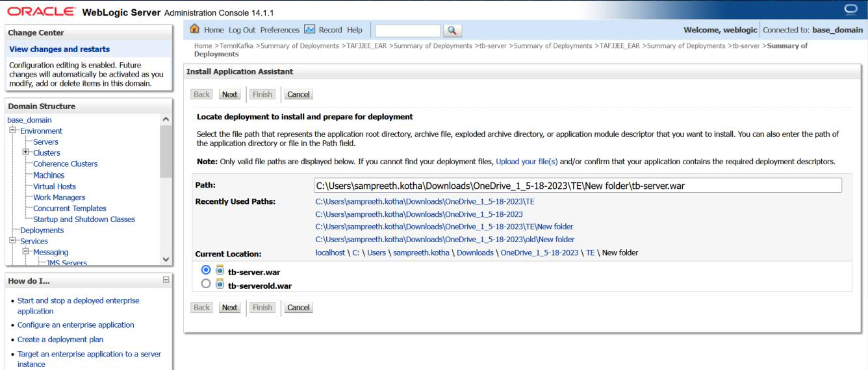Click the Upload your file(s) link

[x=526, y=161]
